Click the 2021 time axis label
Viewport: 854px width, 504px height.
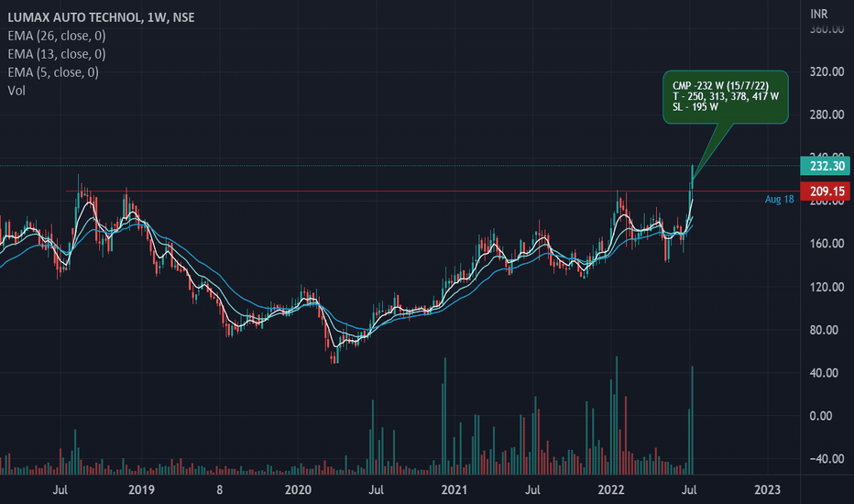coord(454,490)
